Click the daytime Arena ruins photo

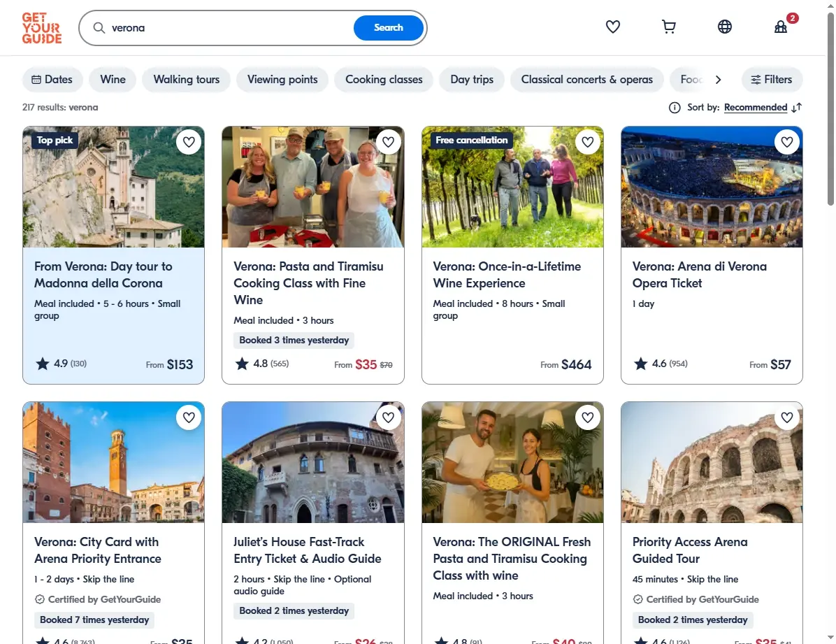712,462
